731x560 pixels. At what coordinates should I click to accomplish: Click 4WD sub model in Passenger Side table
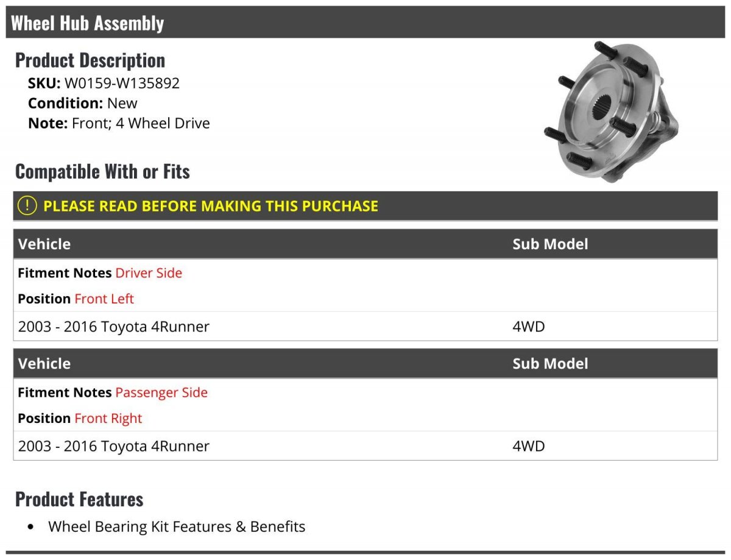pos(529,446)
